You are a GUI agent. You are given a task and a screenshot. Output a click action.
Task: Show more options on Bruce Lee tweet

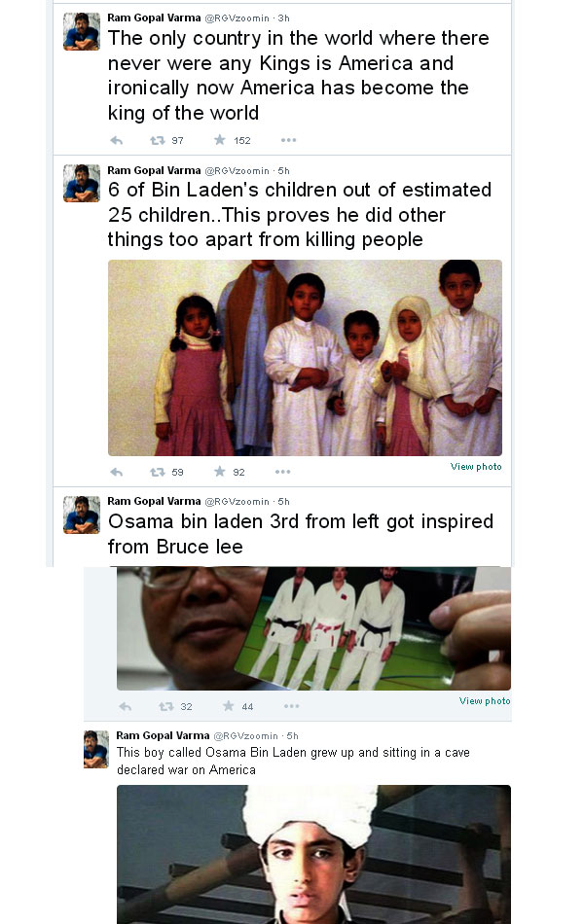[x=291, y=706]
